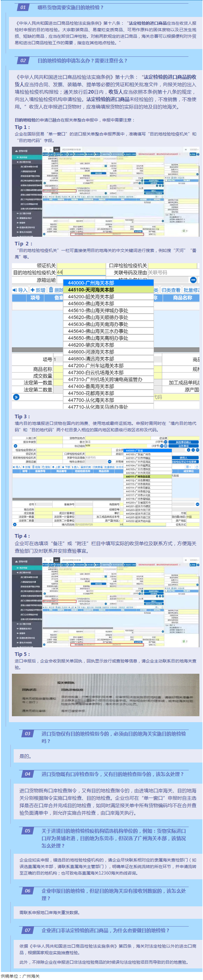Click 导入 in the Tip 3 screenshot toolbar
Image resolution: width=203 pixels, height=980 pixels.
pos(17,467)
